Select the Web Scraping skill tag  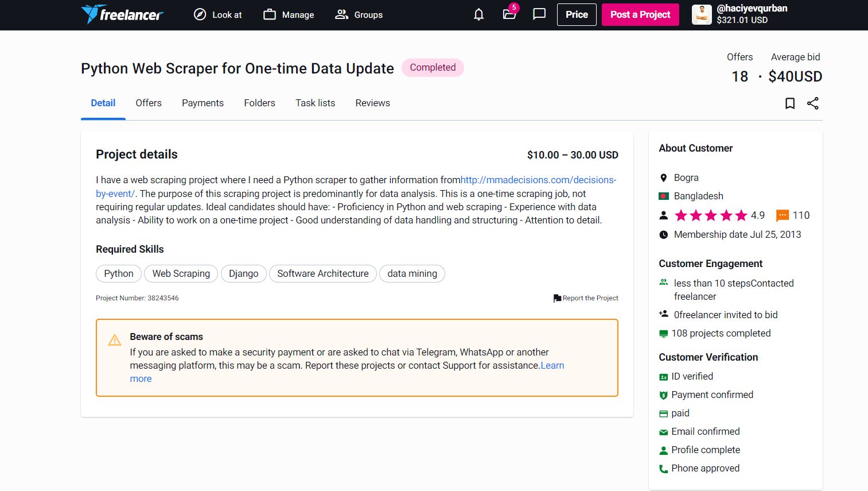(181, 273)
